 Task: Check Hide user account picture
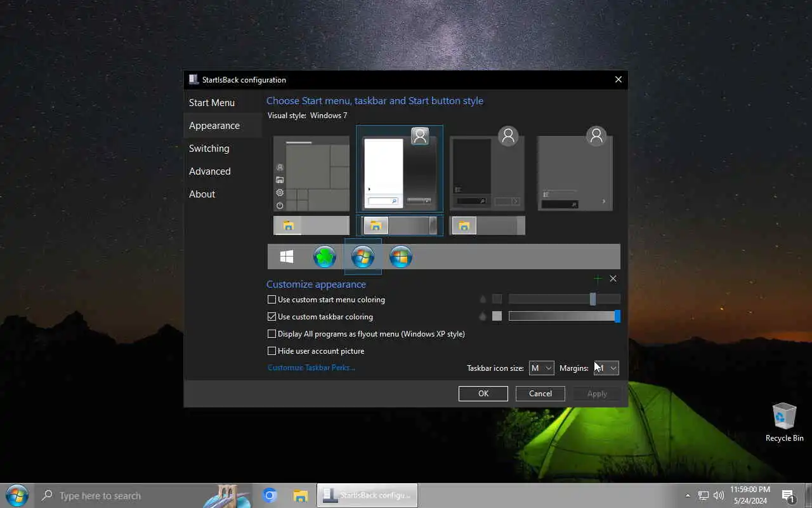(x=316, y=351)
